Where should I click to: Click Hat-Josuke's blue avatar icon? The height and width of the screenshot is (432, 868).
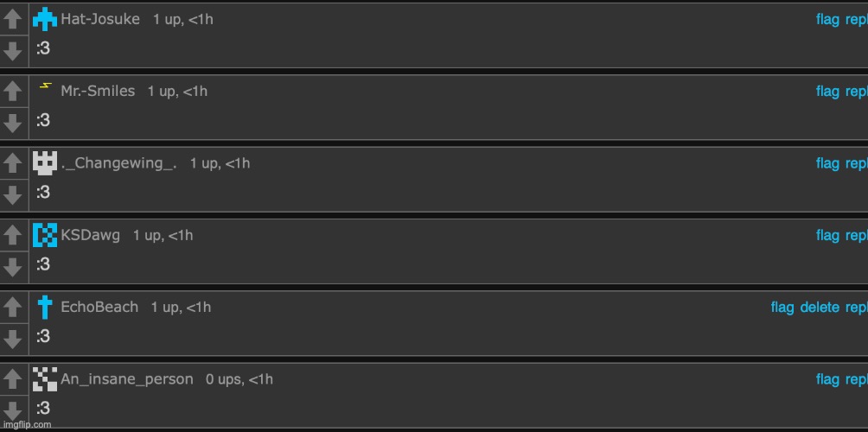[45, 19]
